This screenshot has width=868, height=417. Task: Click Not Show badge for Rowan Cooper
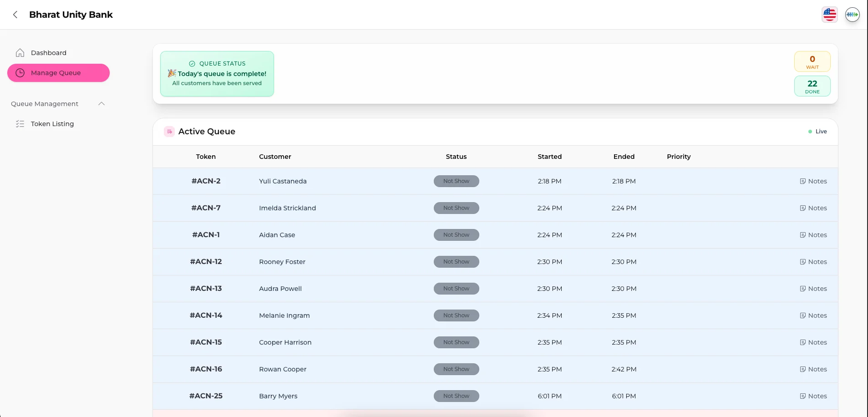[456, 369]
